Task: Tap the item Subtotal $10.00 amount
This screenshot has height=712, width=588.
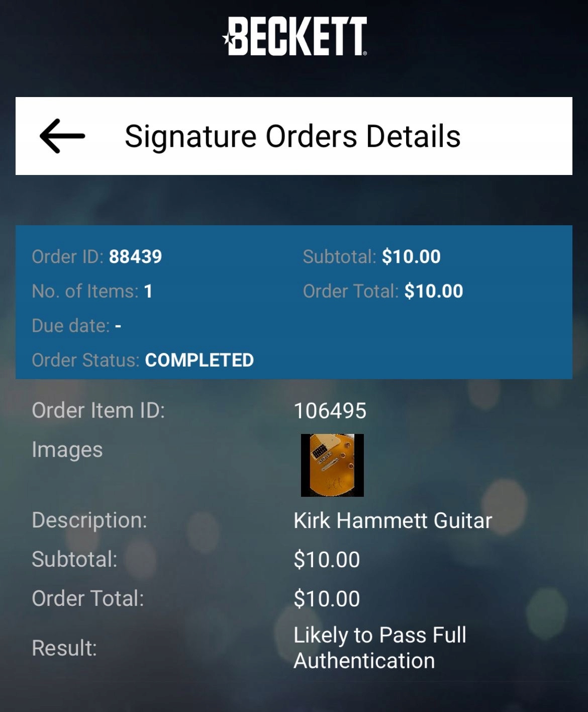Action: coord(327,560)
